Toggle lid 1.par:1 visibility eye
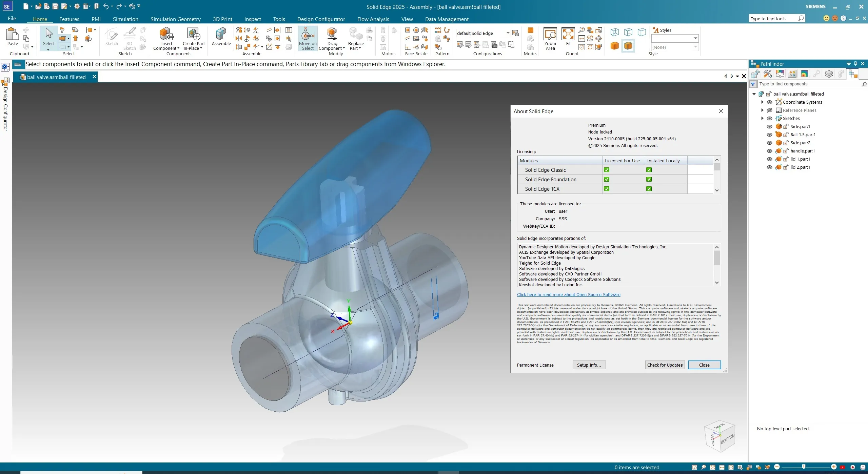Viewport: 868px width, 474px height. (x=770, y=159)
